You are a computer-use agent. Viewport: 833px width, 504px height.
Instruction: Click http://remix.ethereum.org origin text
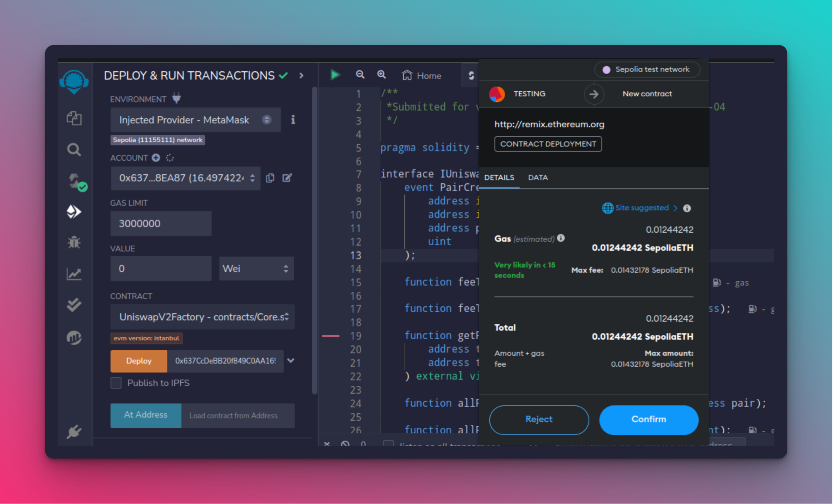point(549,124)
